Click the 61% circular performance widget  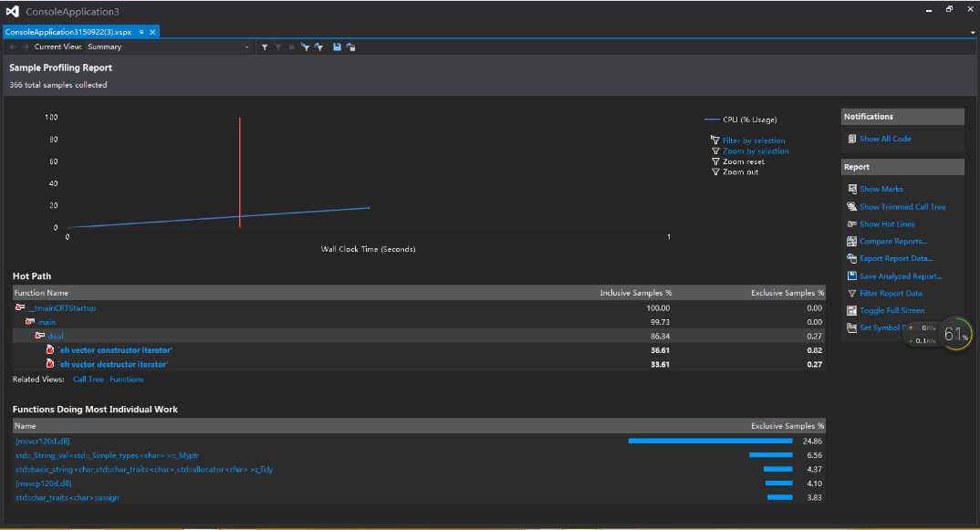tap(956, 335)
